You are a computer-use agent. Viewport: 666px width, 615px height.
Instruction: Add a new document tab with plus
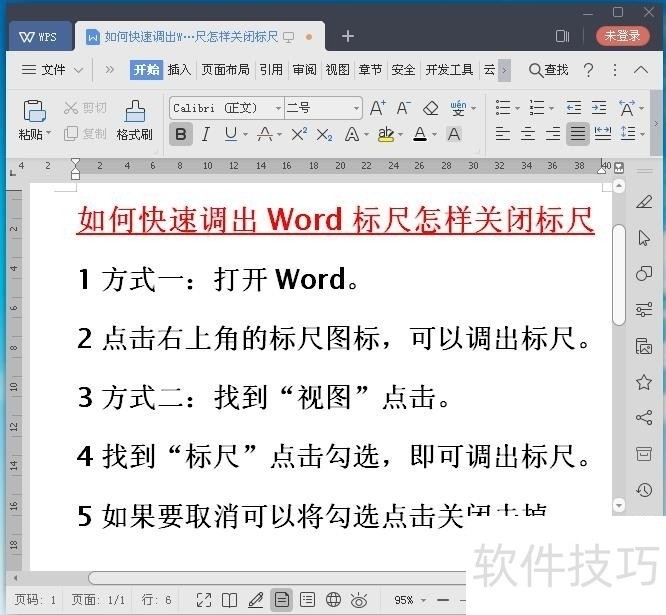pyautogui.click(x=348, y=36)
